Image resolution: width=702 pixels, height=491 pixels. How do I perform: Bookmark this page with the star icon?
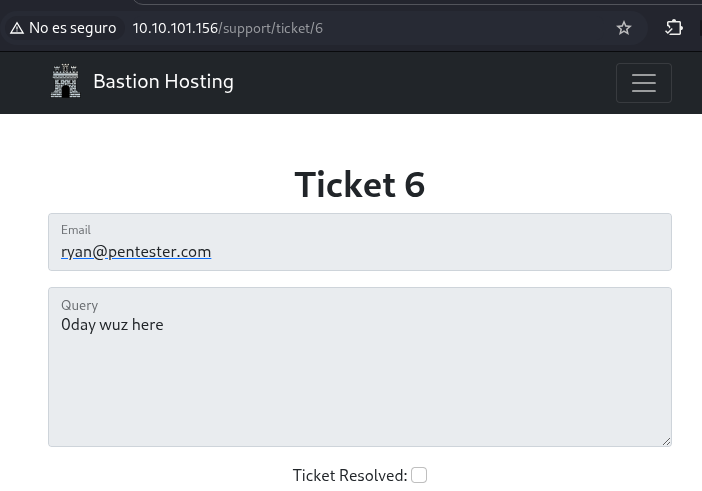[624, 28]
